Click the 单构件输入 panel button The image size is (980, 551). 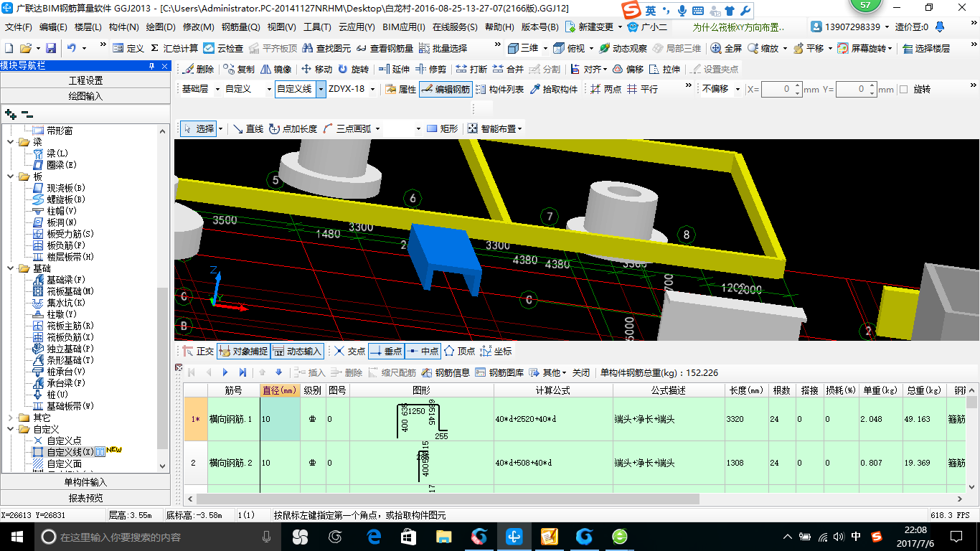(x=85, y=482)
